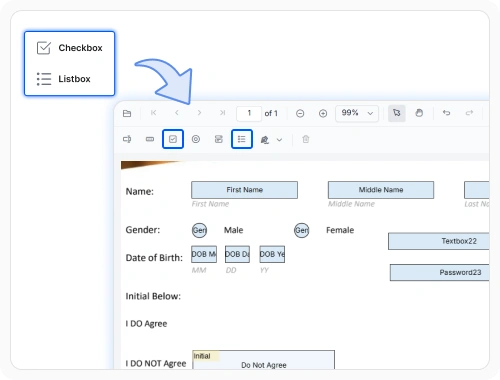Activate the text selection cursor tool

click(397, 113)
